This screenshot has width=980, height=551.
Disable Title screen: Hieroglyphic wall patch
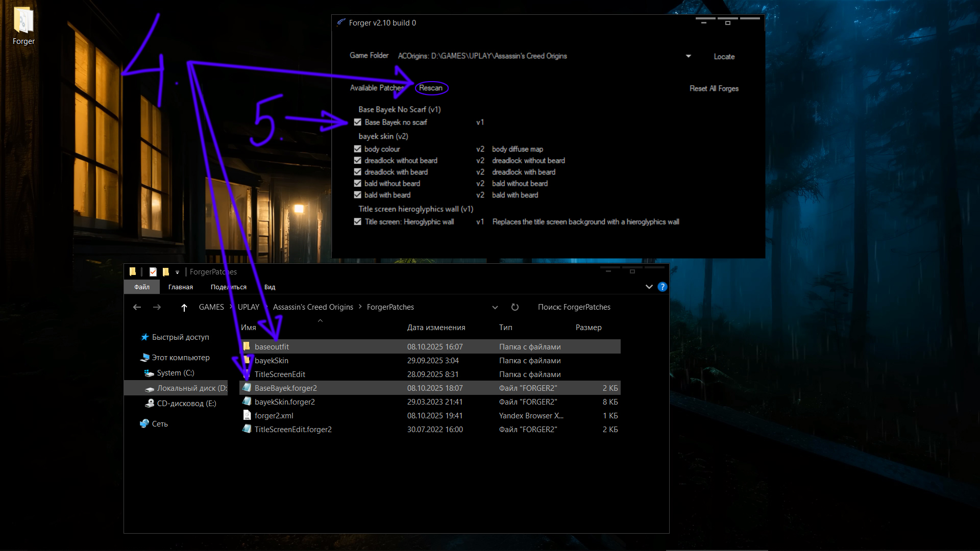[358, 222]
